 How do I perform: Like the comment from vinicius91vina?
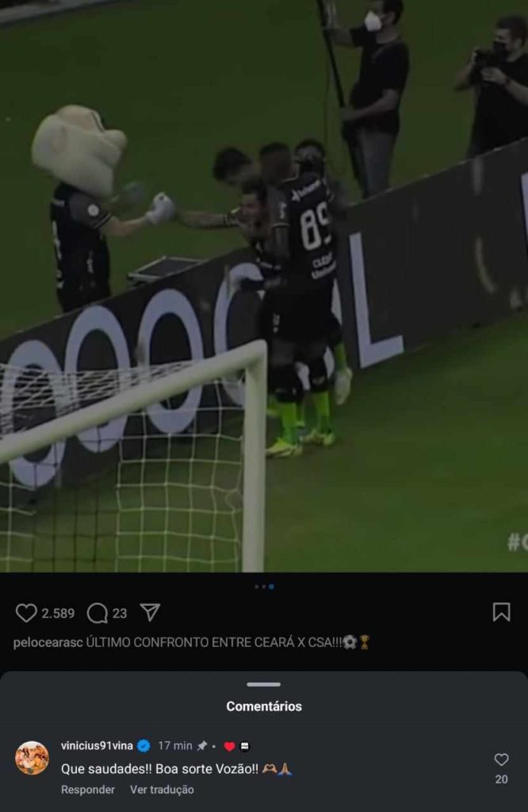click(501, 760)
